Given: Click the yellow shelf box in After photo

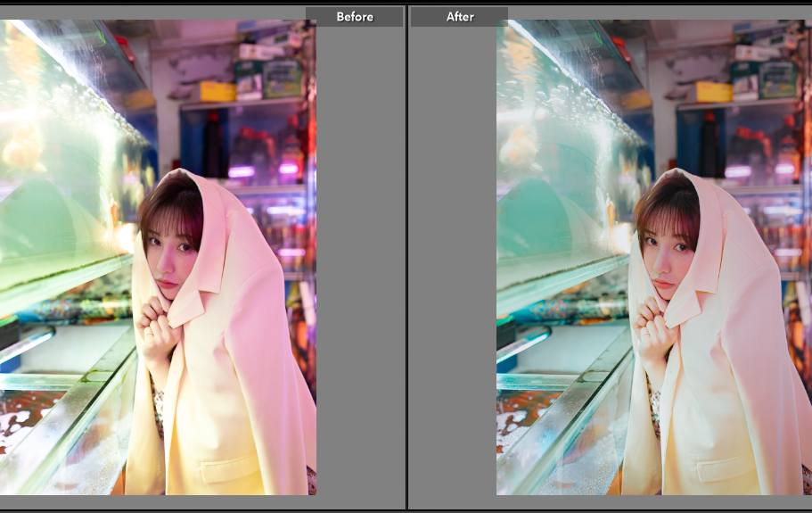Looking at the screenshot, I should tap(713, 91).
